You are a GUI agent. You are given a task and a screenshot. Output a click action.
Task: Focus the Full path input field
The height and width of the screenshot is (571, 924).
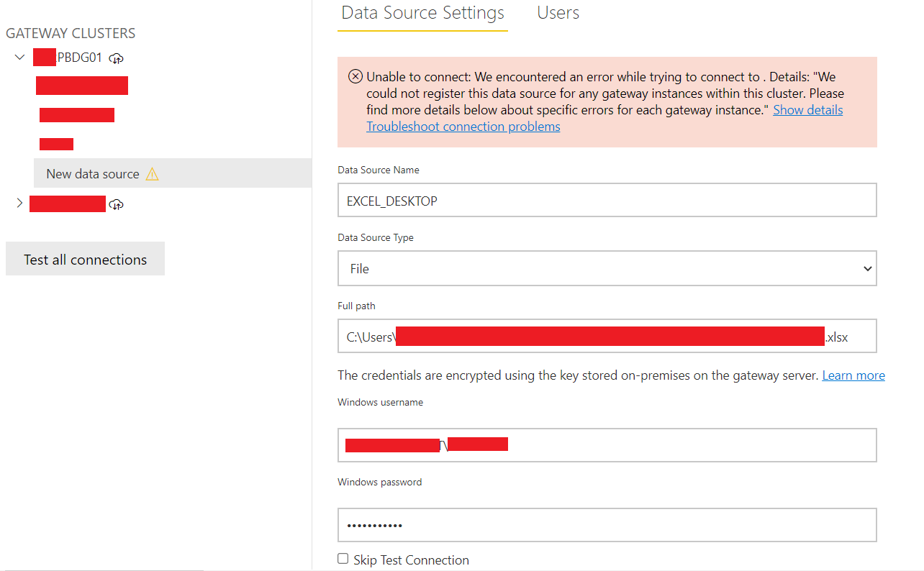607,336
